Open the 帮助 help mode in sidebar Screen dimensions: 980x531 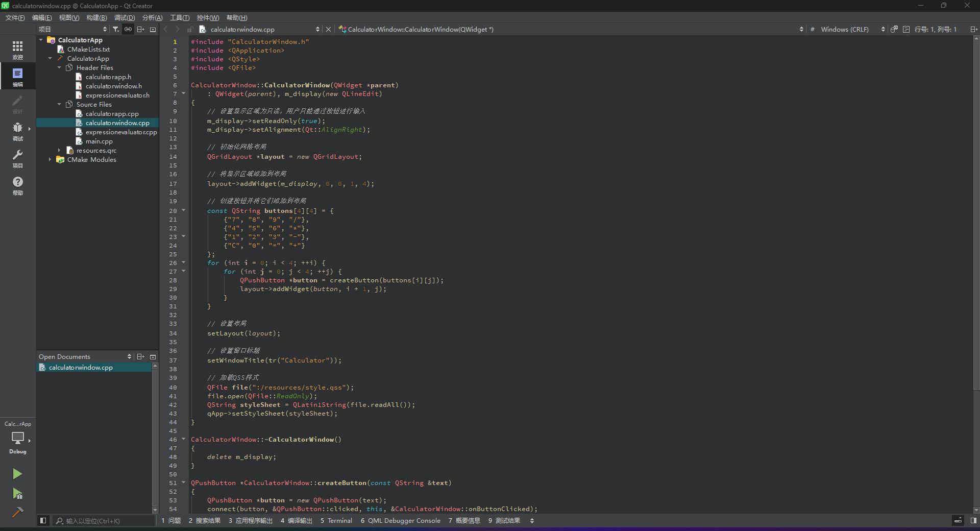tap(17, 186)
